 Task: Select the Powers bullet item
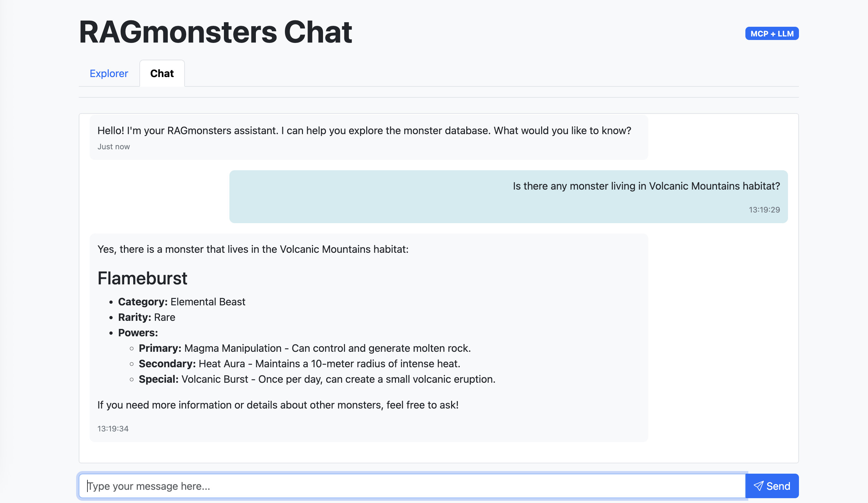tap(137, 332)
